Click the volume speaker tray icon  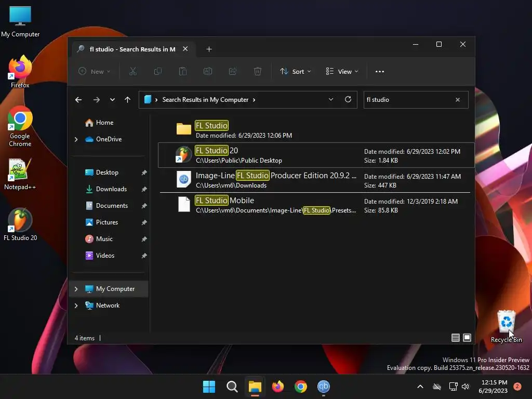coord(465,387)
